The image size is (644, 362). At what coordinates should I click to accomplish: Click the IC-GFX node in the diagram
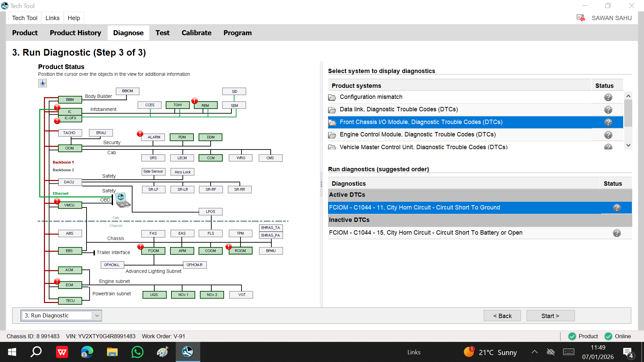click(x=70, y=118)
